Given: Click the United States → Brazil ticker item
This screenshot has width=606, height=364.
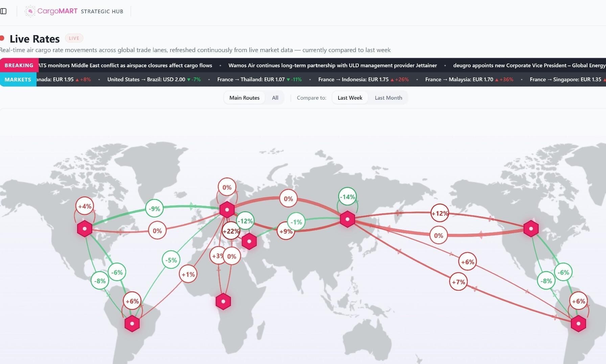Looking at the screenshot, I should [x=154, y=79].
